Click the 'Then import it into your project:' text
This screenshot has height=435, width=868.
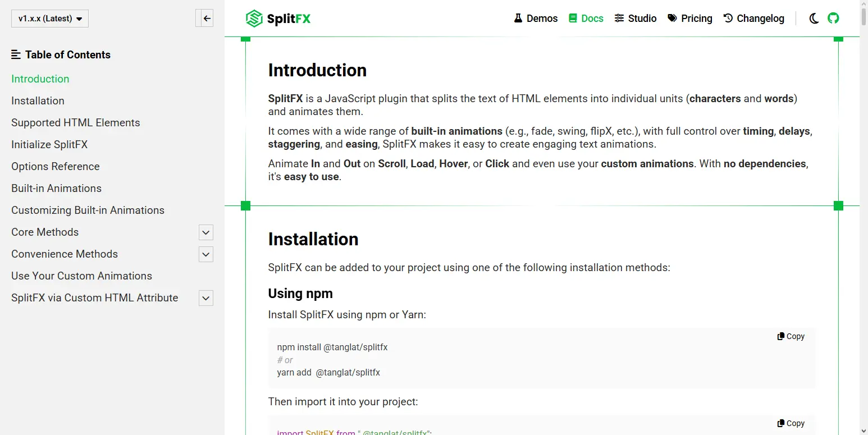coord(343,402)
